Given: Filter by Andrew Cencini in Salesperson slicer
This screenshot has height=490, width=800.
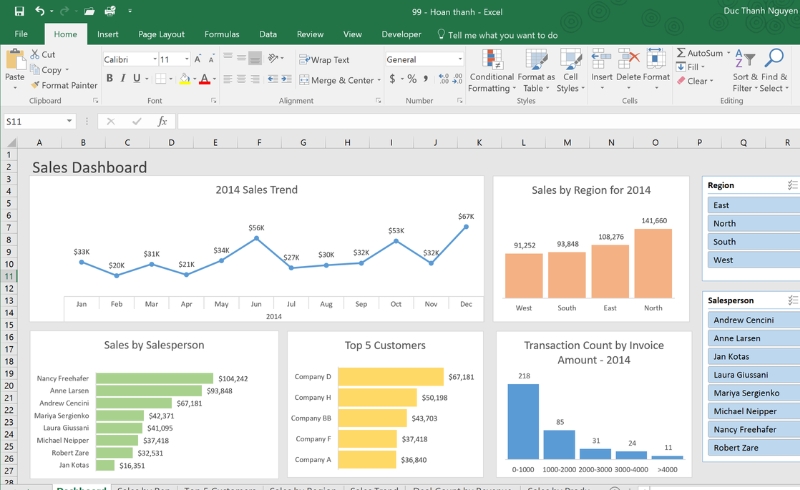Looking at the screenshot, I should 754,320.
